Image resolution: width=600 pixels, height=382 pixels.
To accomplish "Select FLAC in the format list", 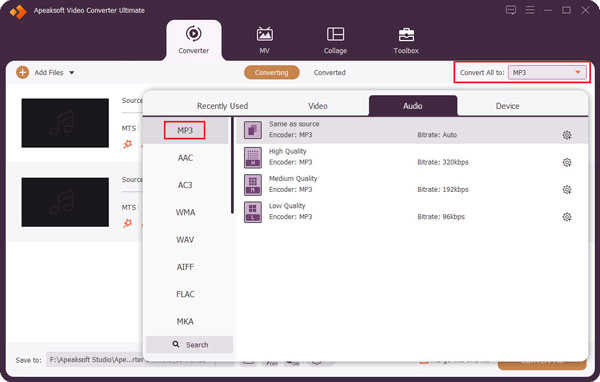I will tap(185, 294).
